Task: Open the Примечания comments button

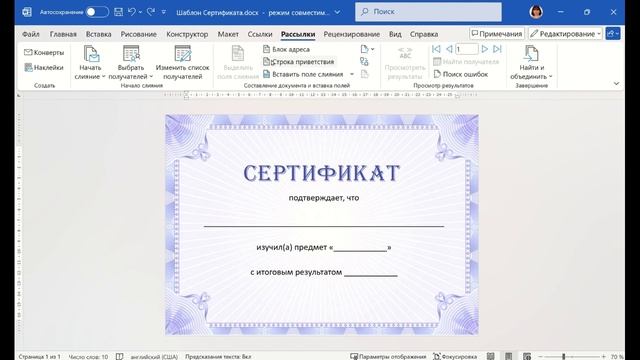Action: 496,34
